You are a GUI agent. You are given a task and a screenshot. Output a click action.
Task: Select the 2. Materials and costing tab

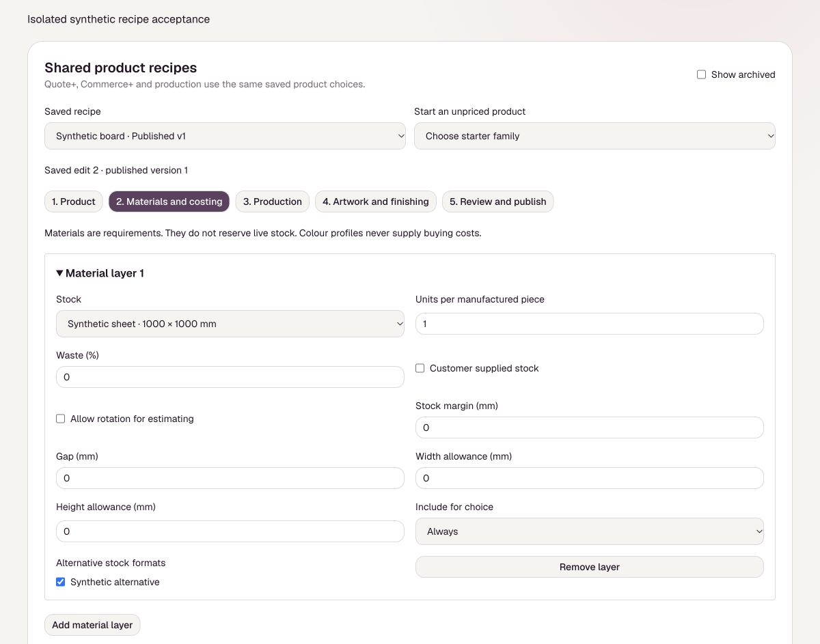coord(169,201)
